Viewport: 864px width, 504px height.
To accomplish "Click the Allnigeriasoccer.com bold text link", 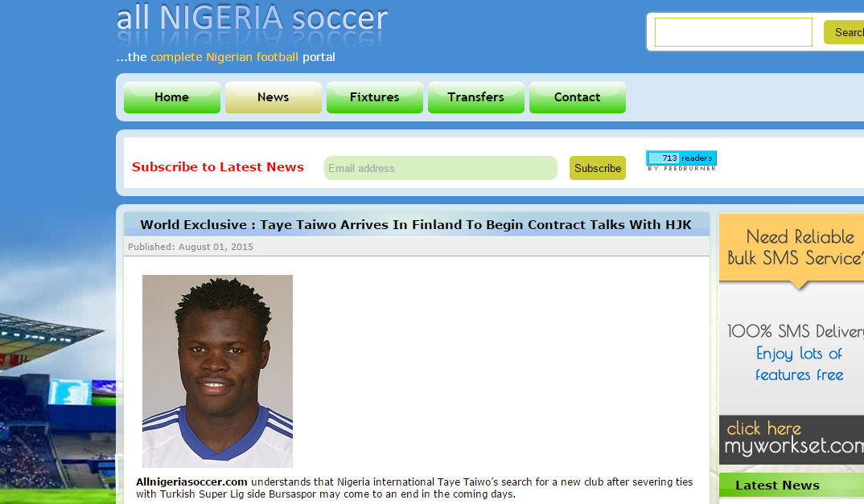I will (x=191, y=482).
